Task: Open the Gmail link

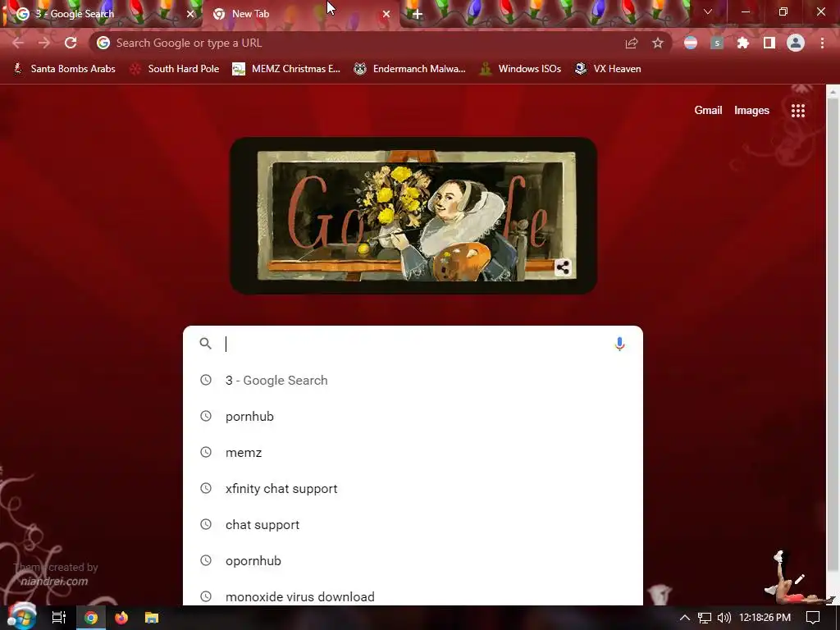Action: click(x=708, y=111)
